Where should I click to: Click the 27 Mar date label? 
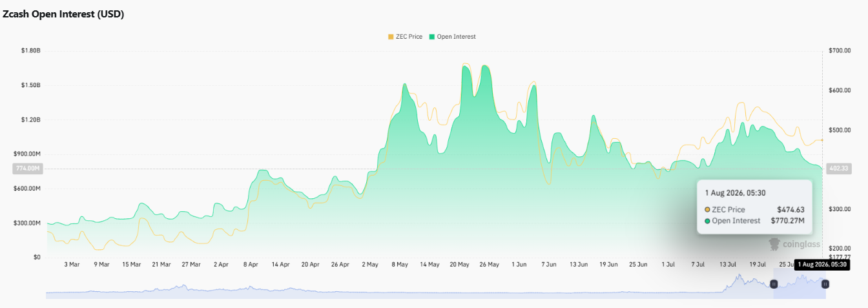pos(191,265)
